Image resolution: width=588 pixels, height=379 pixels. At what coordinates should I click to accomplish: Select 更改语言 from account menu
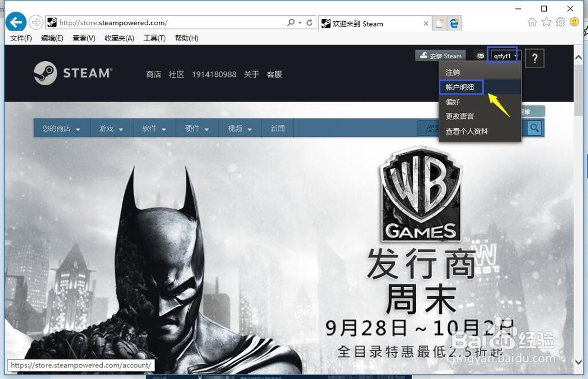click(480, 116)
